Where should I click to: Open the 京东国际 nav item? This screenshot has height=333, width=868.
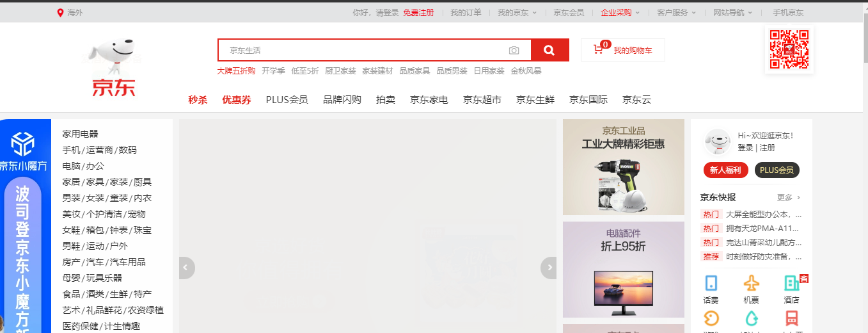click(588, 100)
